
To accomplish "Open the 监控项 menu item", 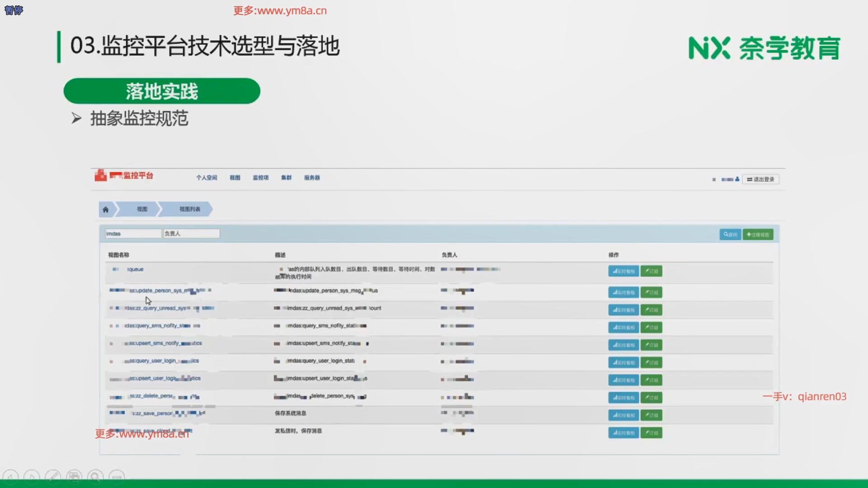I will click(x=260, y=178).
